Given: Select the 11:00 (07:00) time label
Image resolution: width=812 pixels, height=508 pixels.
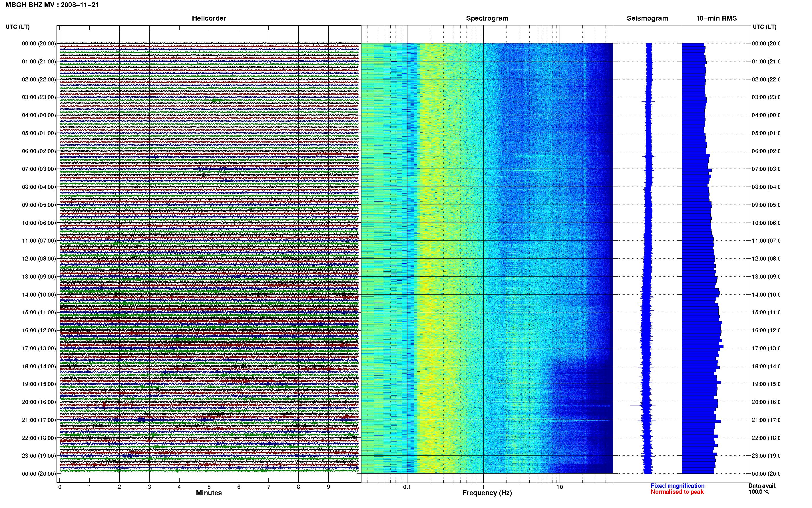Looking at the screenshot, I should click(39, 241).
